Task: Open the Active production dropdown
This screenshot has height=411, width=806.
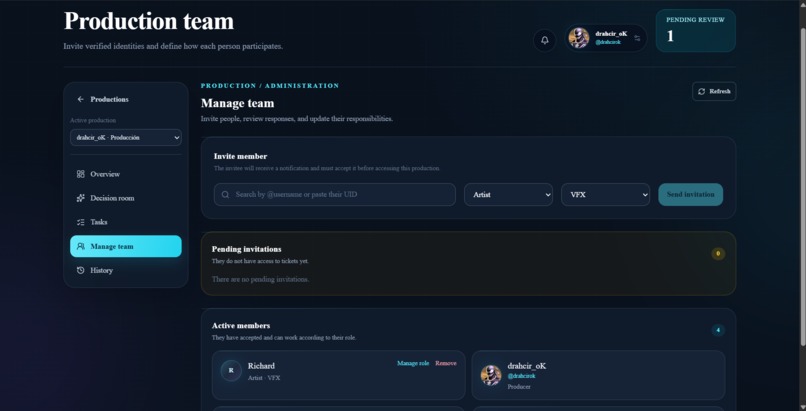Action: (x=126, y=138)
